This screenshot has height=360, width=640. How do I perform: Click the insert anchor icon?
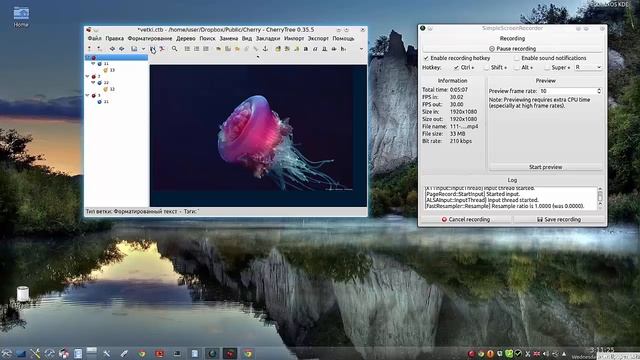265,49
